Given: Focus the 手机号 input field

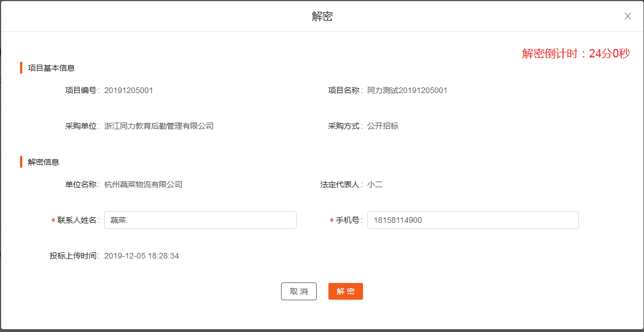Looking at the screenshot, I should point(473,220).
